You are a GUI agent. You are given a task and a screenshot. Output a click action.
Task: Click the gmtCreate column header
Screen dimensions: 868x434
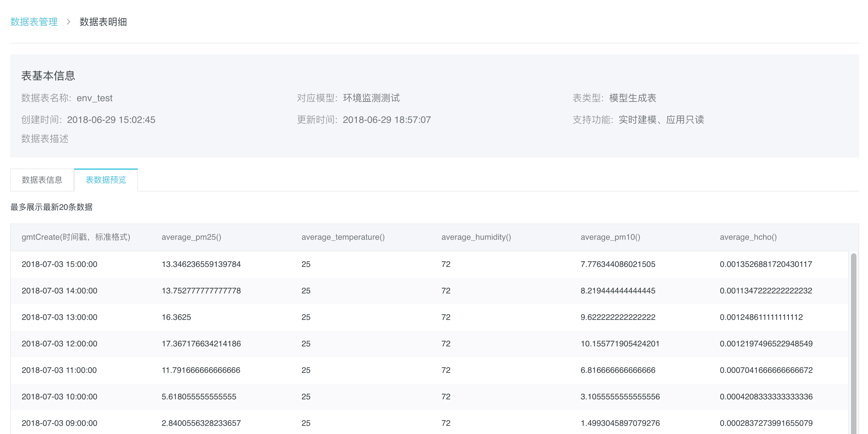[x=76, y=237]
